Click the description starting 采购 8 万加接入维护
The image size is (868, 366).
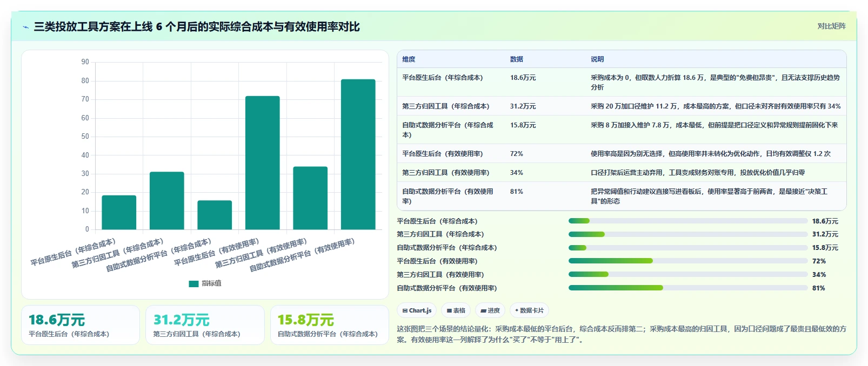tap(715, 125)
